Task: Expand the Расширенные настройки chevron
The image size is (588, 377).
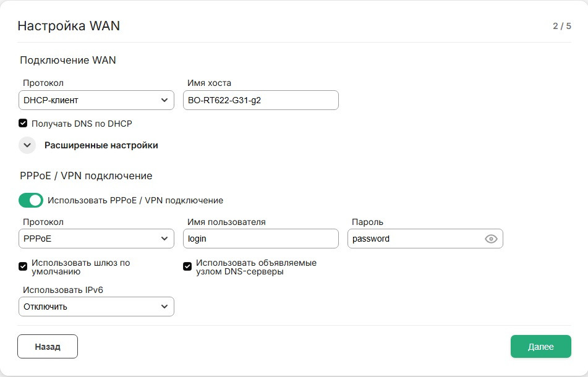Action: coord(27,145)
